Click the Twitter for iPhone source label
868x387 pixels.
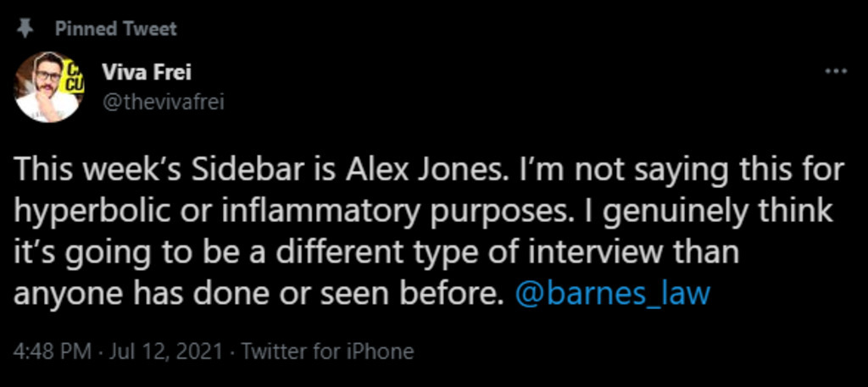(327, 351)
